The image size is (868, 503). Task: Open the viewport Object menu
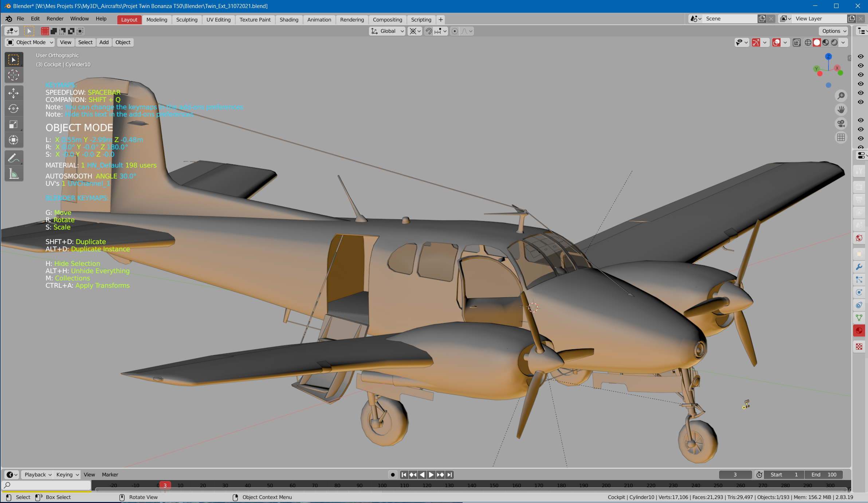(x=123, y=43)
